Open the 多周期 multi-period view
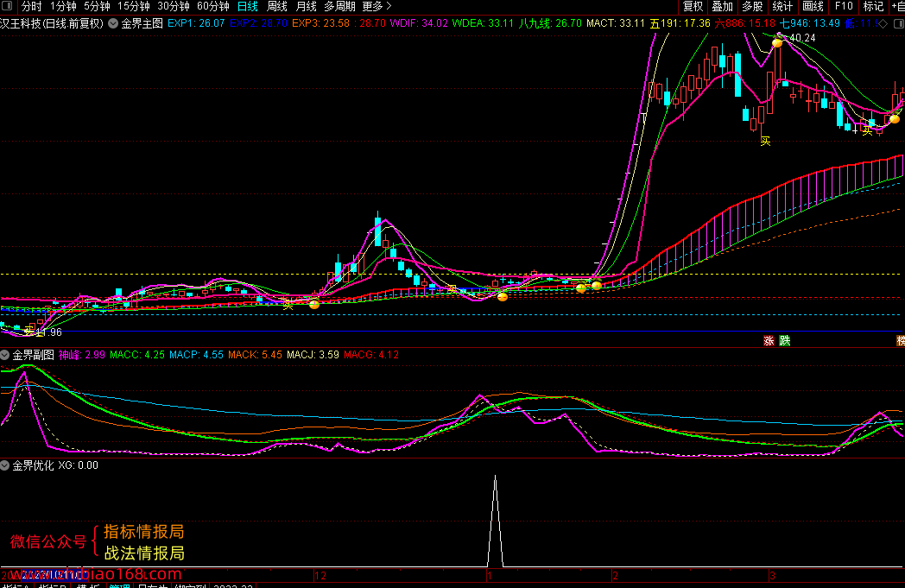The height and width of the screenshot is (588, 905). tap(339, 6)
